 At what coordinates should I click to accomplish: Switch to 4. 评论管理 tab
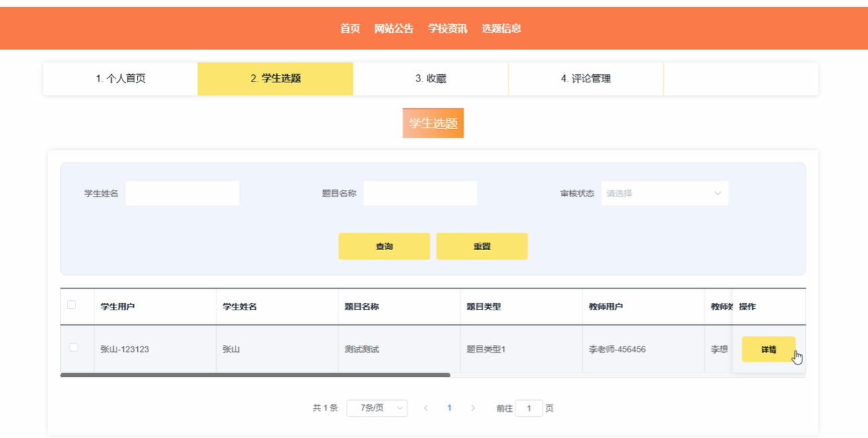[x=586, y=78]
